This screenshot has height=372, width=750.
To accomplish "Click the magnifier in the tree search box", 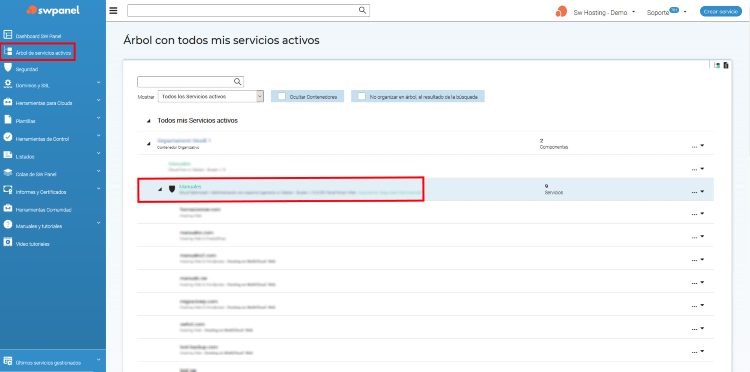I will 237,82.
